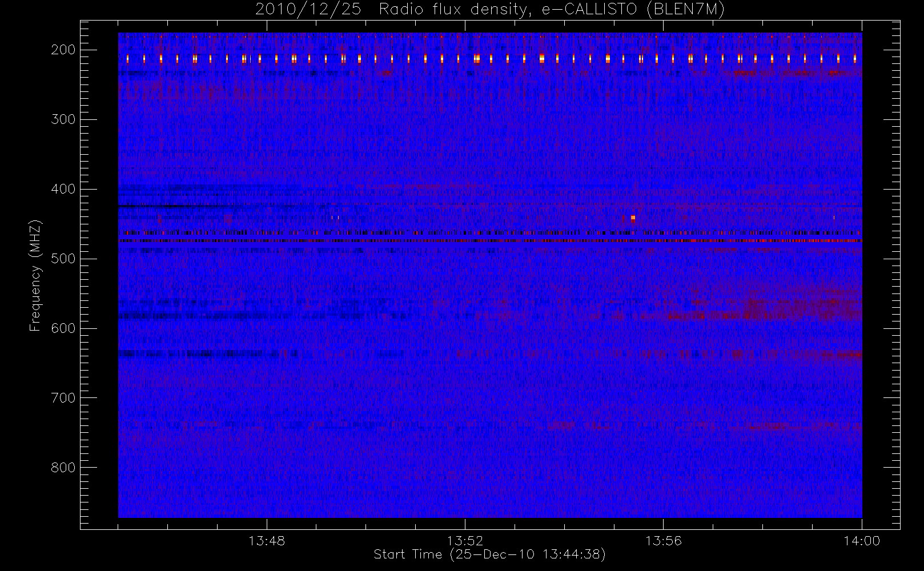Click the 400 frequency tick label

(63, 189)
